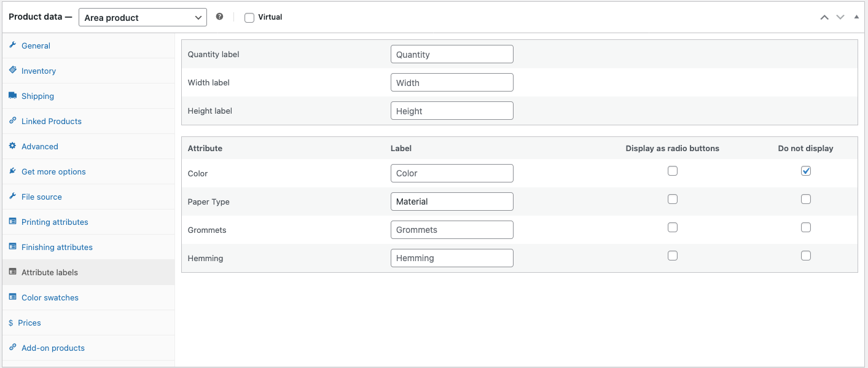Click the plug icon beside Get more options
Viewport: 868px width, 368px height.
pos(12,171)
